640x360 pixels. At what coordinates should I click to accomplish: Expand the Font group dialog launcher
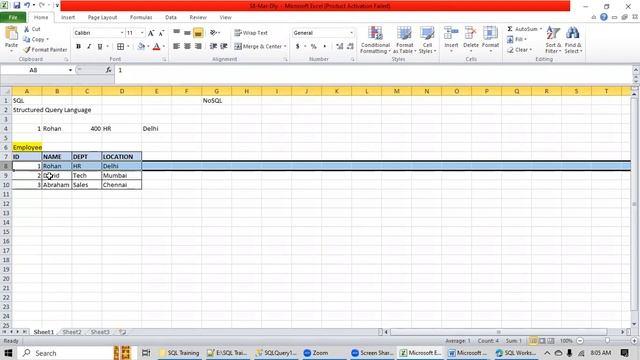coord(164,60)
